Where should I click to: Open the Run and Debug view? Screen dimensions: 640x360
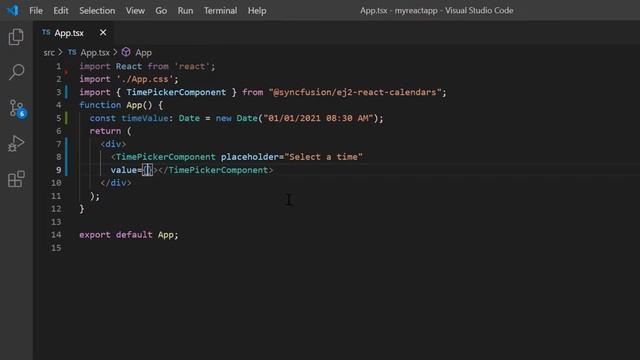[x=16, y=144]
